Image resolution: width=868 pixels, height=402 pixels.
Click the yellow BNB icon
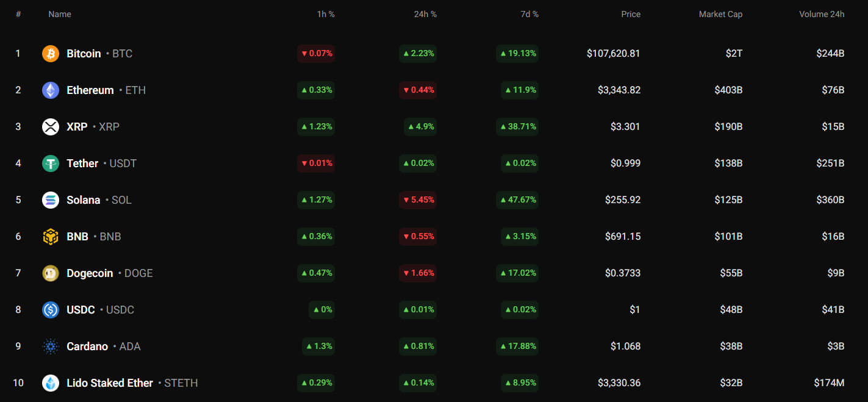tap(51, 237)
